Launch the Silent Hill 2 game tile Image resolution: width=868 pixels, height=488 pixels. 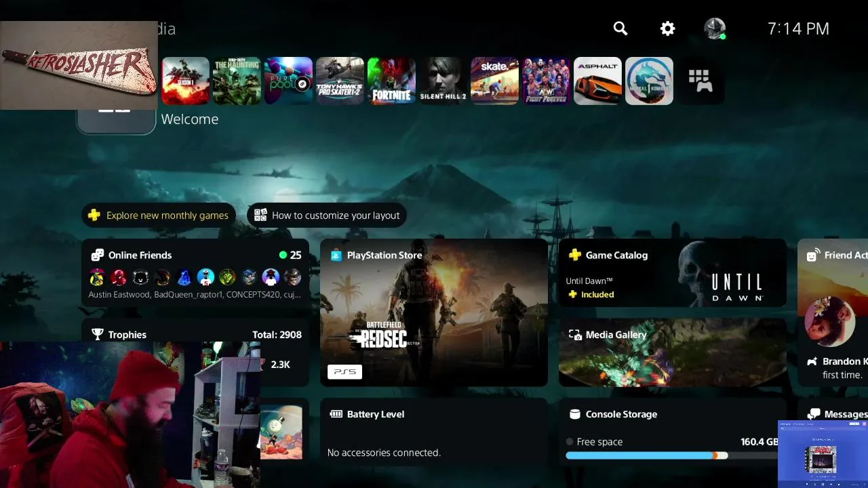point(443,81)
